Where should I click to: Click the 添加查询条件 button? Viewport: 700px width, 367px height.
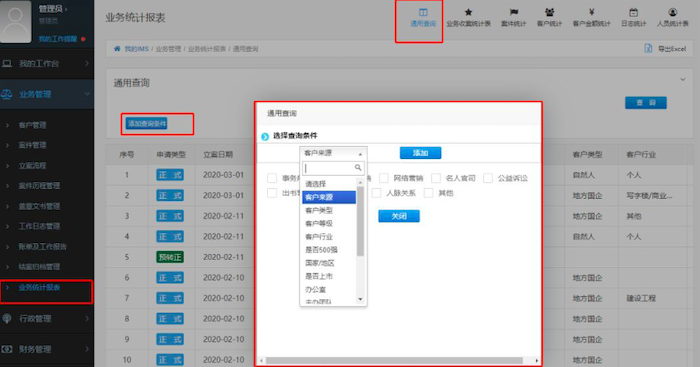tap(146, 124)
